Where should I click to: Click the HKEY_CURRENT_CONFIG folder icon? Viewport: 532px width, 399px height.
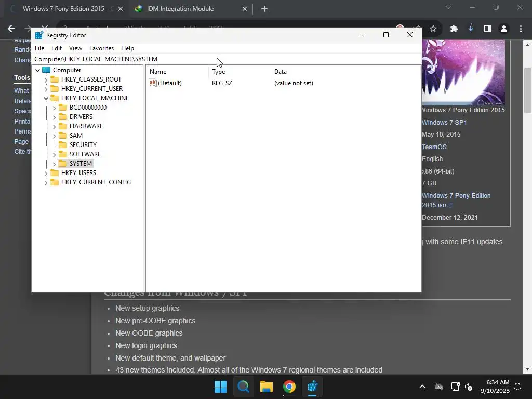pyautogui.click(x=55, y=182)
